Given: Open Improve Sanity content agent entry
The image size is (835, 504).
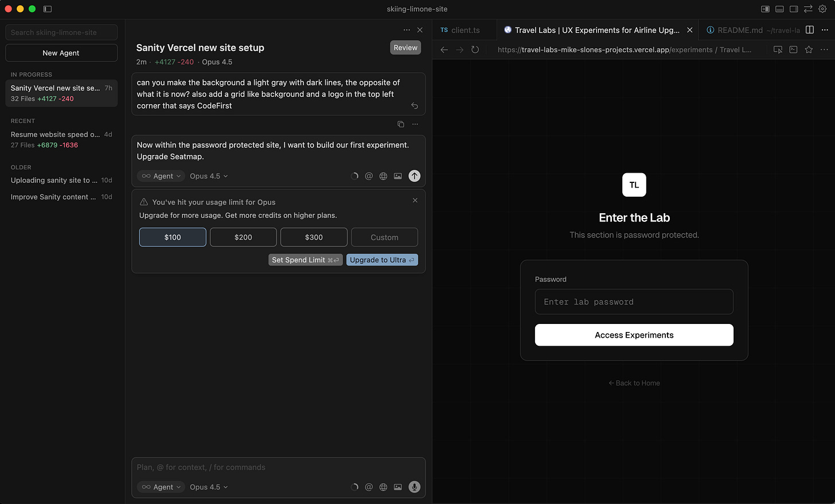Looking at the screenshot, I should pyautogui.click(x=61, y=197).
